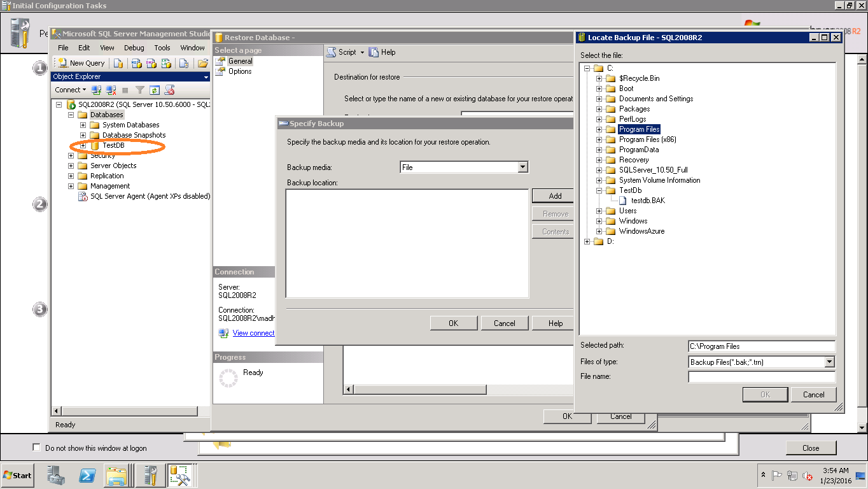The image size is (868, 489).
Task: Expand the D: drive node
Action: (587, 241)
